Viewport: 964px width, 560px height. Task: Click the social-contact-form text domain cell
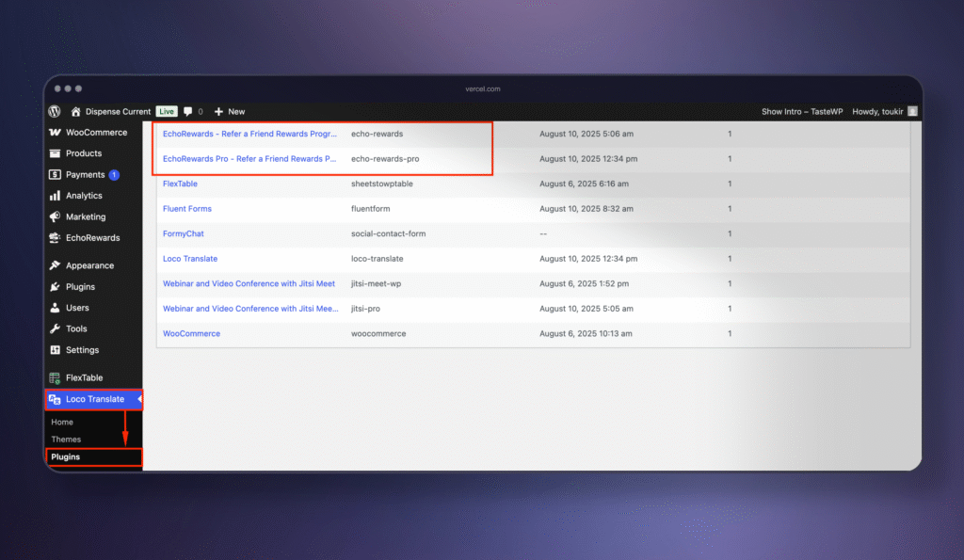[x=388, y=233]
